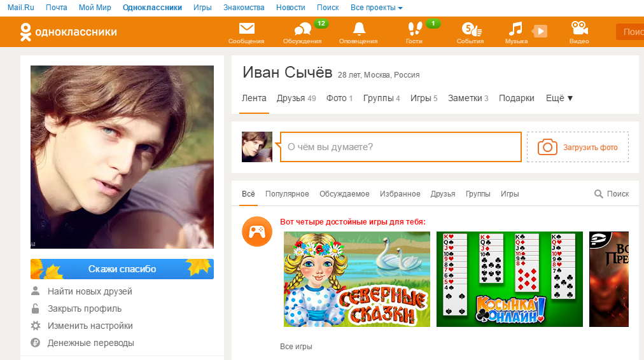The image size is (644, 360).
Task: Click the Игры top bar link
Action: [x=202, y=8]
